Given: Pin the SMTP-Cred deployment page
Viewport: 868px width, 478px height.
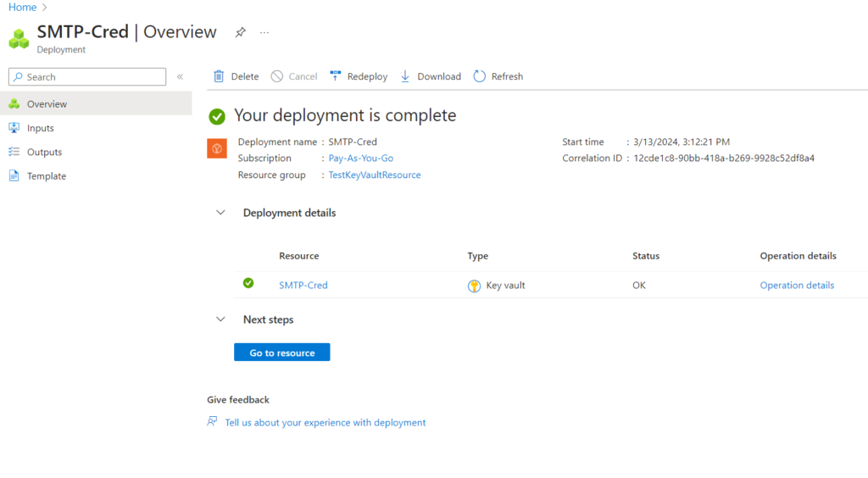Looking at the screenshot, I should [x=240, y=32].
